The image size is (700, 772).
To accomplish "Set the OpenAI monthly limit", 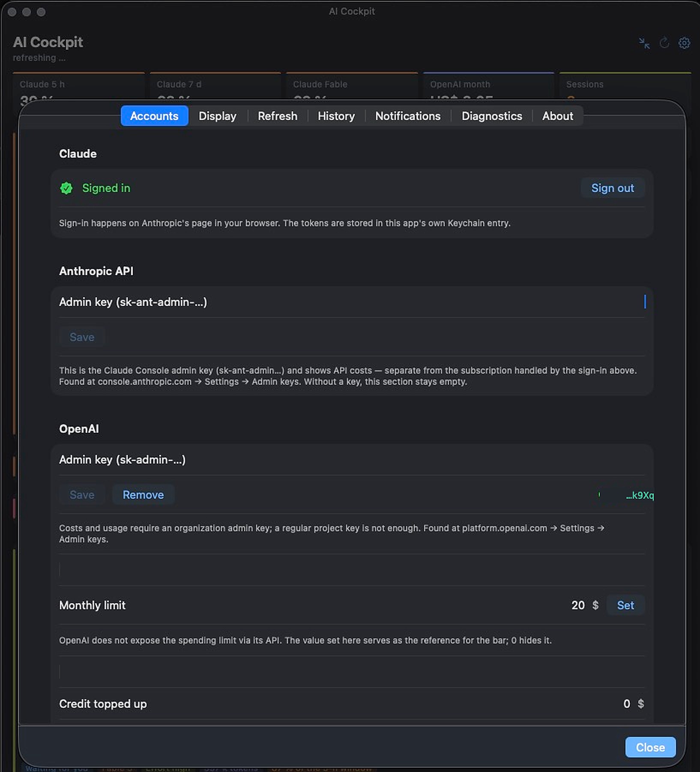I will [625, 605].
